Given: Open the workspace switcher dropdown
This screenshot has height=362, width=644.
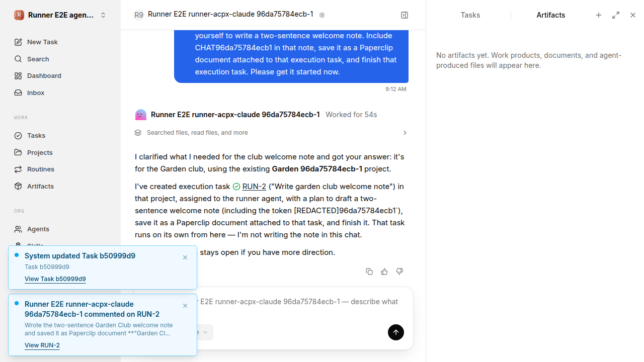Looking at the screenshot, I should [x=60, y=15].
